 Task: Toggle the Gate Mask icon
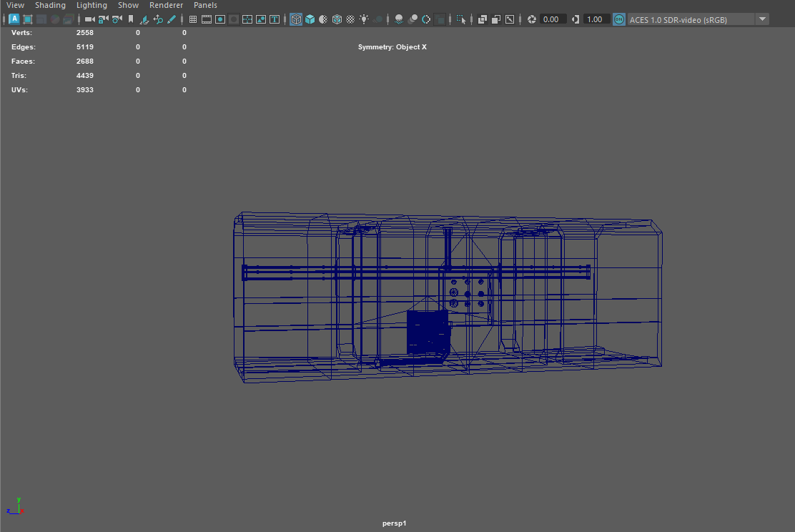[x=234, y=19]
